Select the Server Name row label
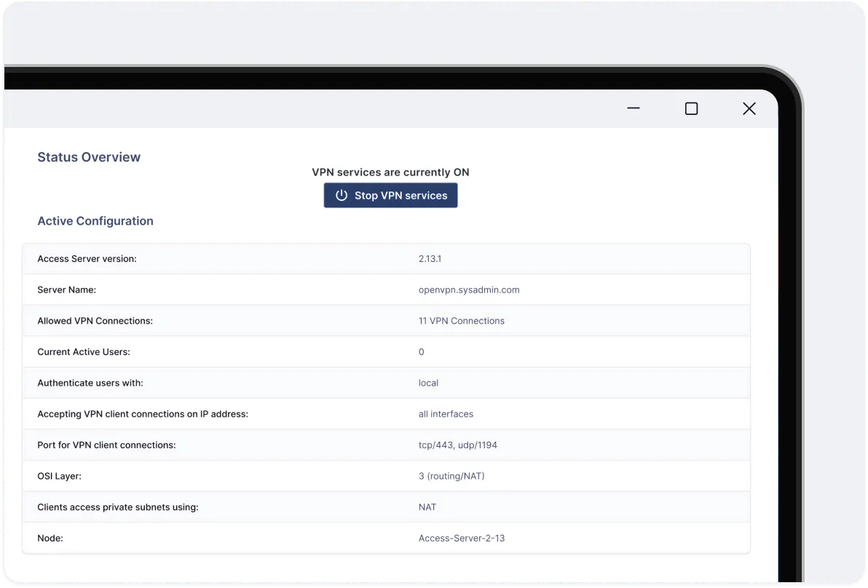Viewport: 868px width, 588px height. click(66, 290)
